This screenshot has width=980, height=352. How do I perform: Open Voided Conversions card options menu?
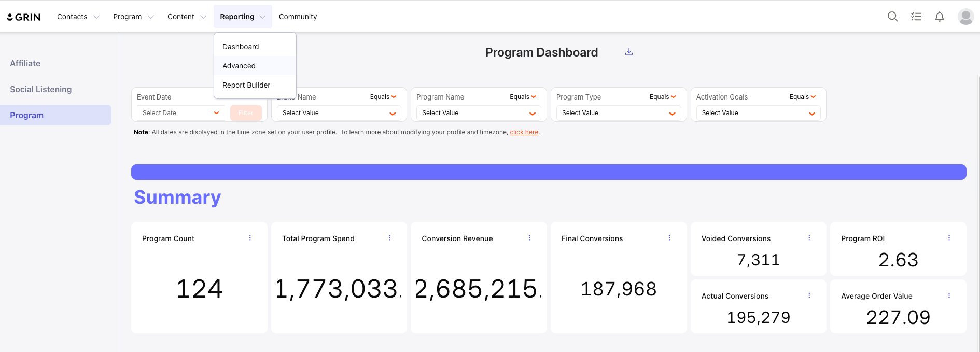[x=809, y=238]
